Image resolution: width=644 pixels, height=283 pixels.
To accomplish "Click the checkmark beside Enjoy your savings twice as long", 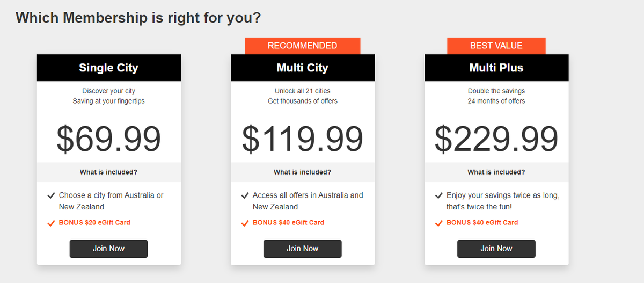I will coord(439,195).
